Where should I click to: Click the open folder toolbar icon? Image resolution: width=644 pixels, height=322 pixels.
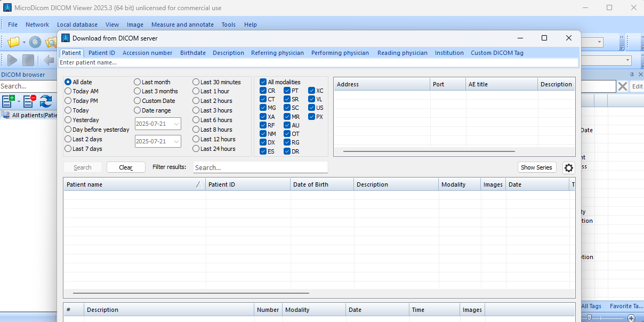pos(13,42)
